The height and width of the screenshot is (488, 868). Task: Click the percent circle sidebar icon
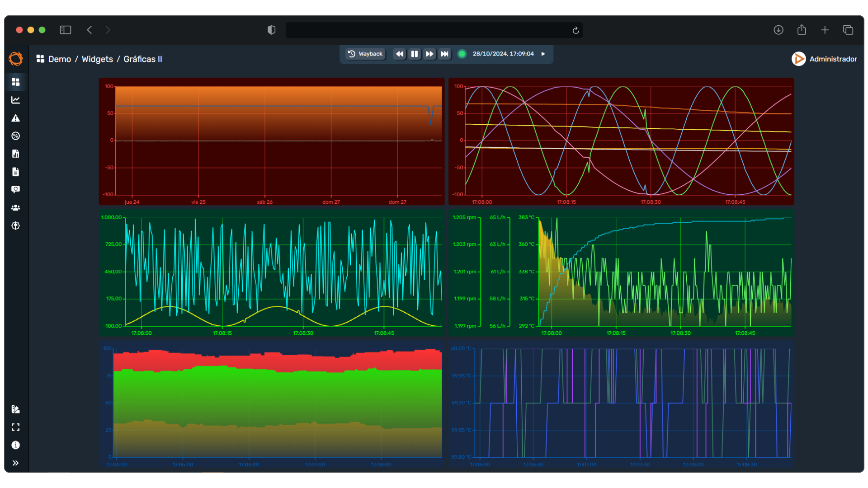(x=15, y=136)
